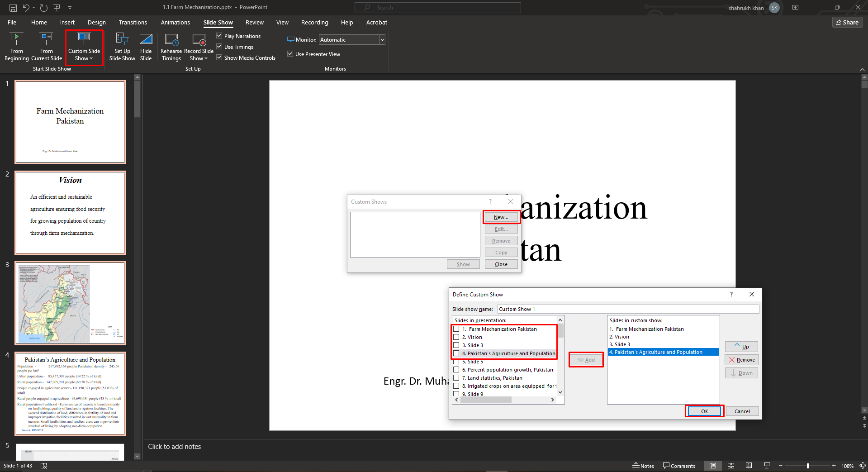Adjust the zoom slider in status bar
Viewport: 868px width, 472px height.
pos(808,466)
